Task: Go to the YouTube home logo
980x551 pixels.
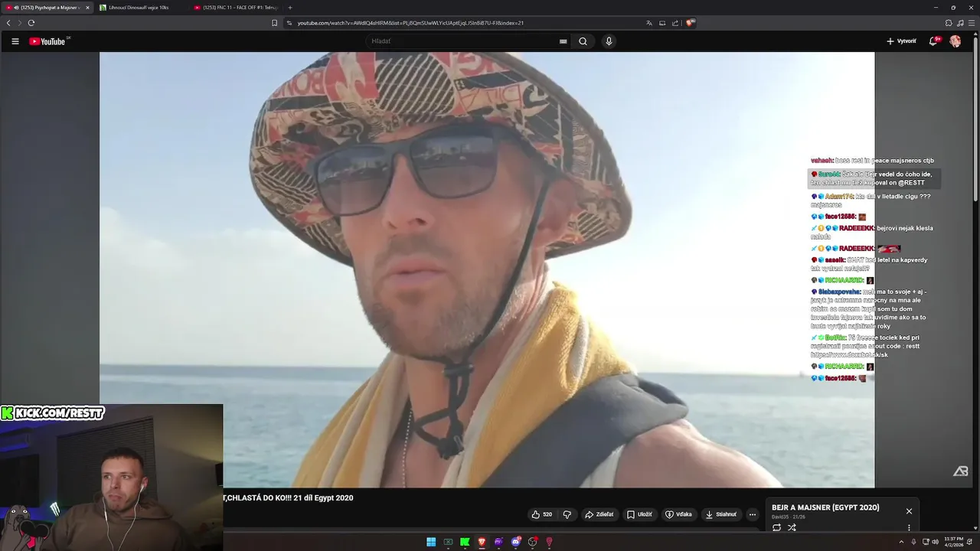Action: (x=49, y=41)
